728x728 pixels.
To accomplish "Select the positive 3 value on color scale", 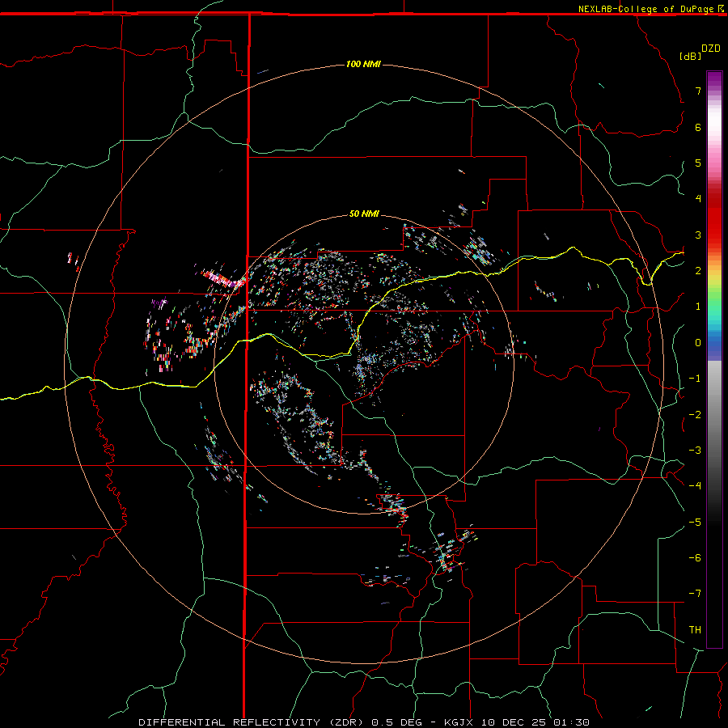I will point(698,235).
